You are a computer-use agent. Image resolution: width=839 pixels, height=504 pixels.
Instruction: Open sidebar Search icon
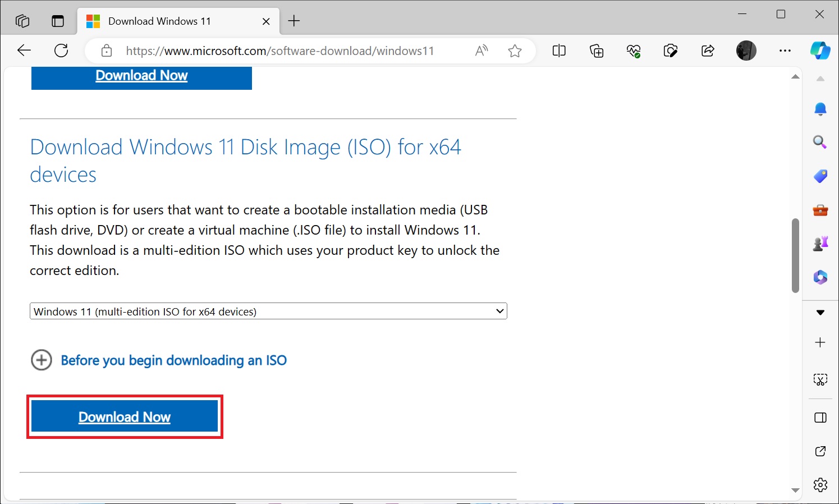pyautogui.click(x=820, y=142)
